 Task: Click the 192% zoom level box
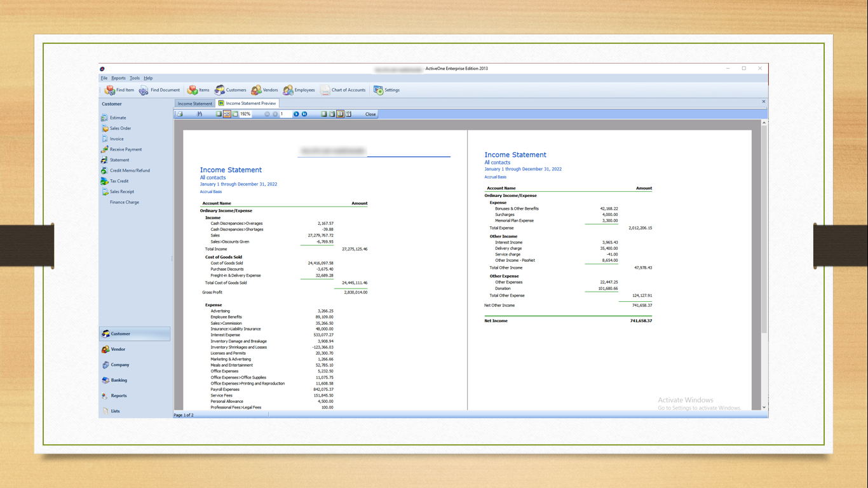tap(245, 114)
